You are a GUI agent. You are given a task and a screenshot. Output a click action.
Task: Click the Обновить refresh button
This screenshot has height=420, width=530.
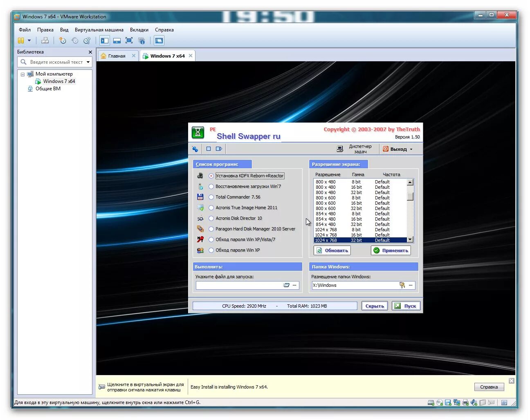[332, 250]
